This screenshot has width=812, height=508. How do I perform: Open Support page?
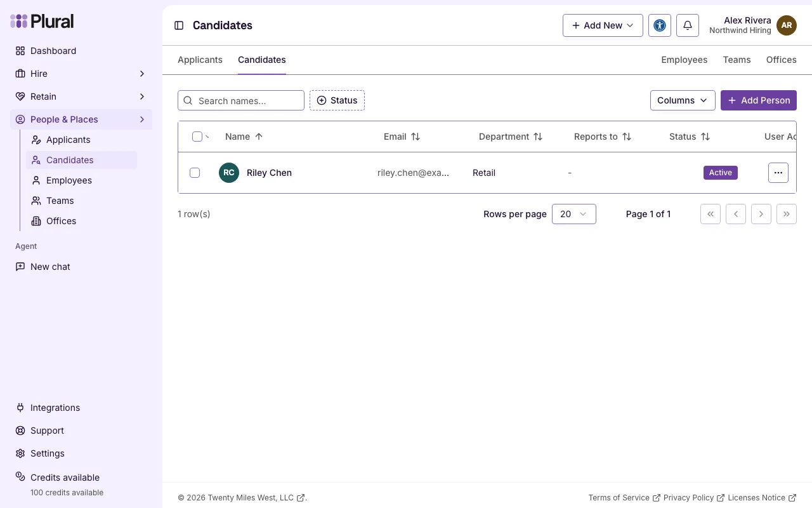point(81,431)
